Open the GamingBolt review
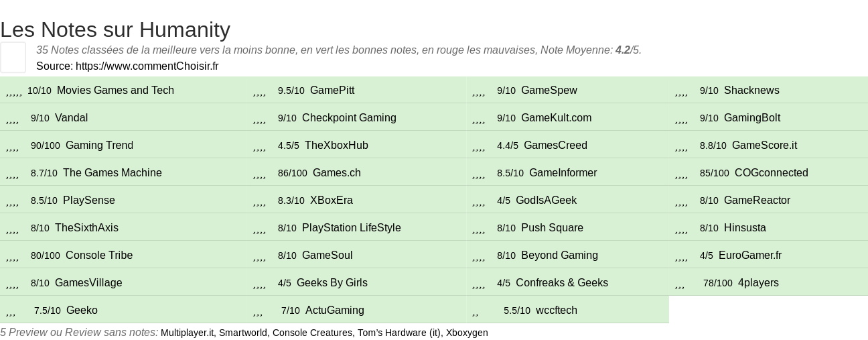 [752, 118]
